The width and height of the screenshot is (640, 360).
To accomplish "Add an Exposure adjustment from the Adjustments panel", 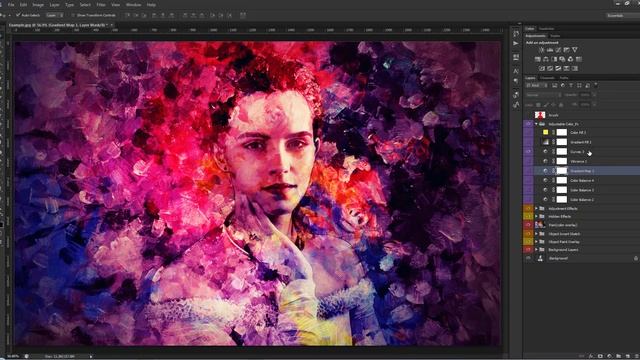I will 567,50.
